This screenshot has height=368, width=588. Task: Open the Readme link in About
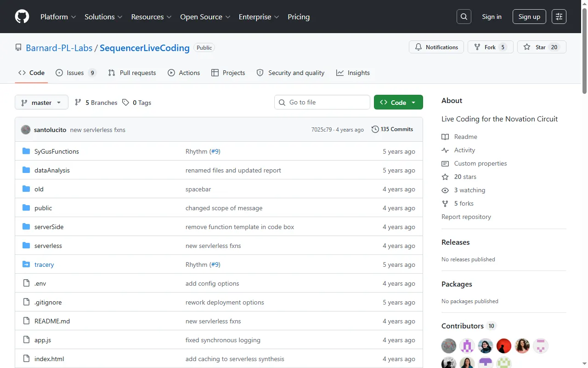coord(459,137)
